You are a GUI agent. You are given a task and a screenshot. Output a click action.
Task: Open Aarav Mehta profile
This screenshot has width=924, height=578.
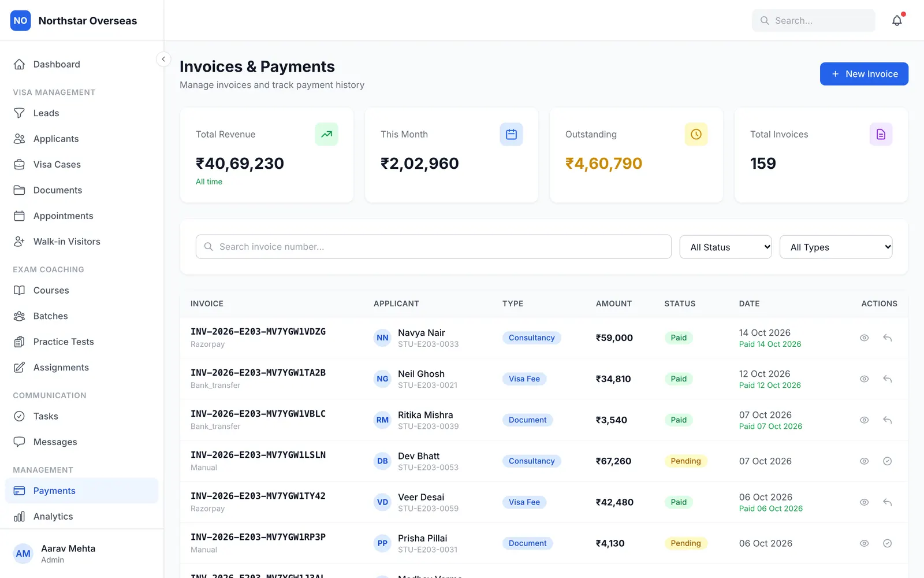tap(81, 554)
